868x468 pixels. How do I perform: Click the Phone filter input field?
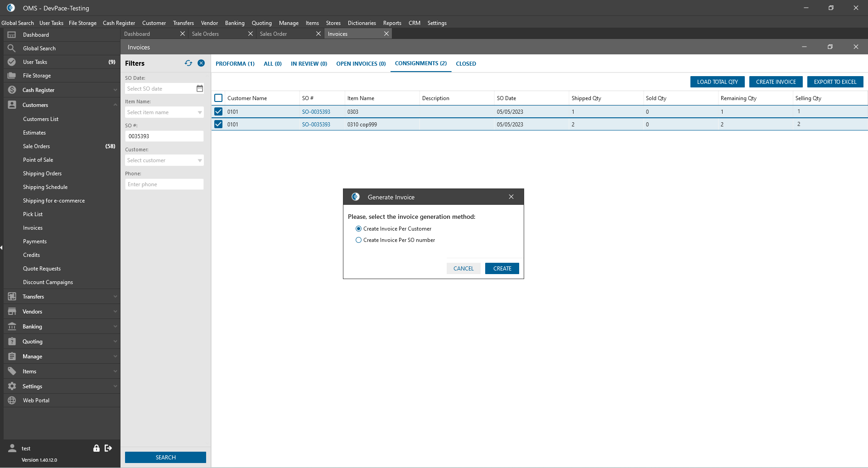pos(164,184)
